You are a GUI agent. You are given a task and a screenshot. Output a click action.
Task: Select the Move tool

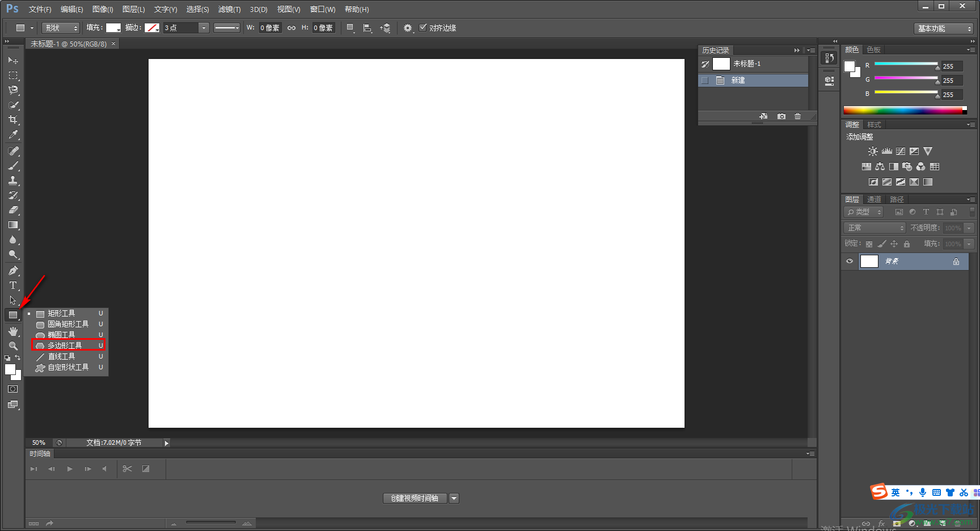tap(12, 60)
